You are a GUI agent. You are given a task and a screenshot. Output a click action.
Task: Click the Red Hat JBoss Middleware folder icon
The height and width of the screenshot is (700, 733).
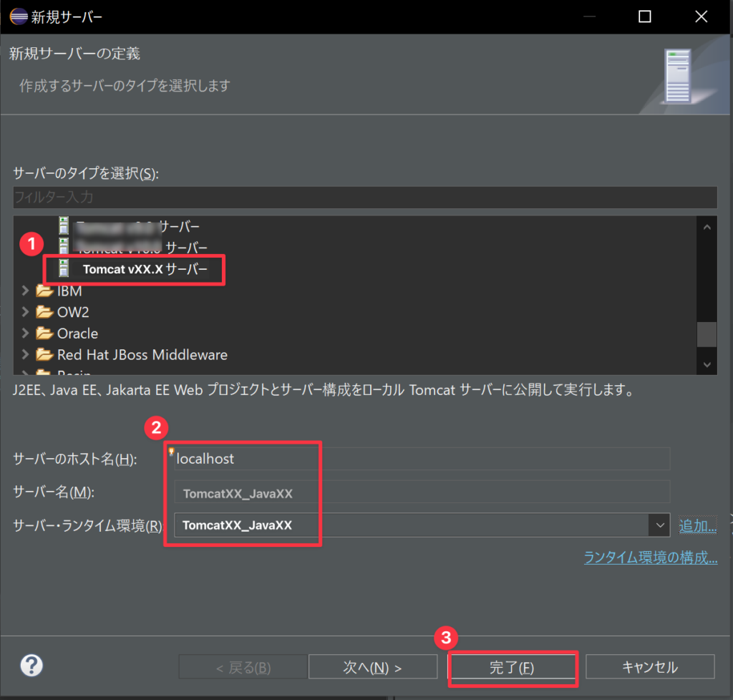tap(45, 354)
